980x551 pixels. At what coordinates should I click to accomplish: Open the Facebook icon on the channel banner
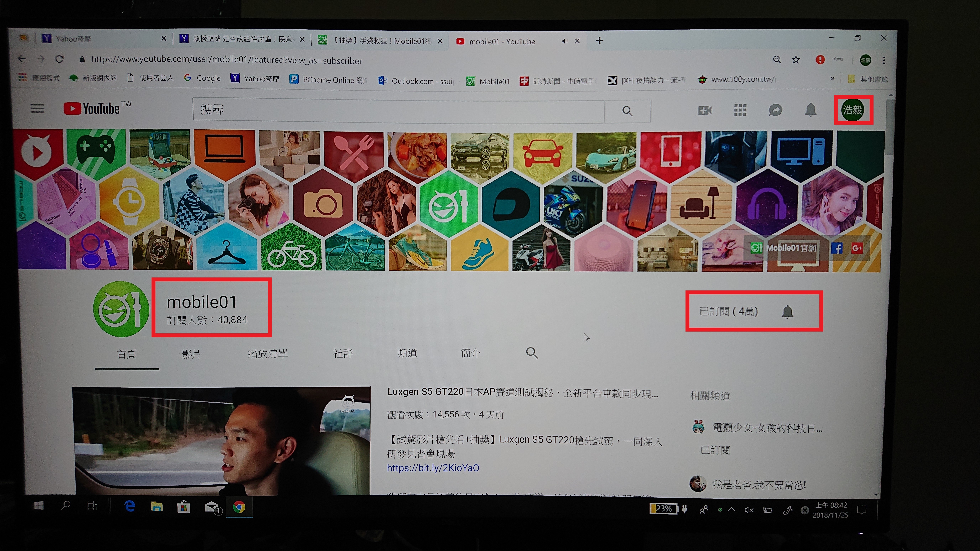click(x=836, y=248)
